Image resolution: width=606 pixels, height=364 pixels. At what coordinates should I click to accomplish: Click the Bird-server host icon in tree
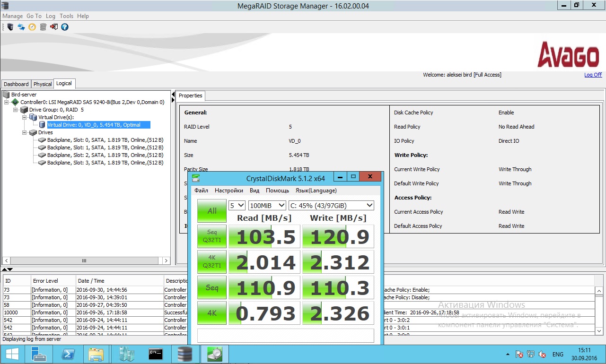click(x=6, y=95)
